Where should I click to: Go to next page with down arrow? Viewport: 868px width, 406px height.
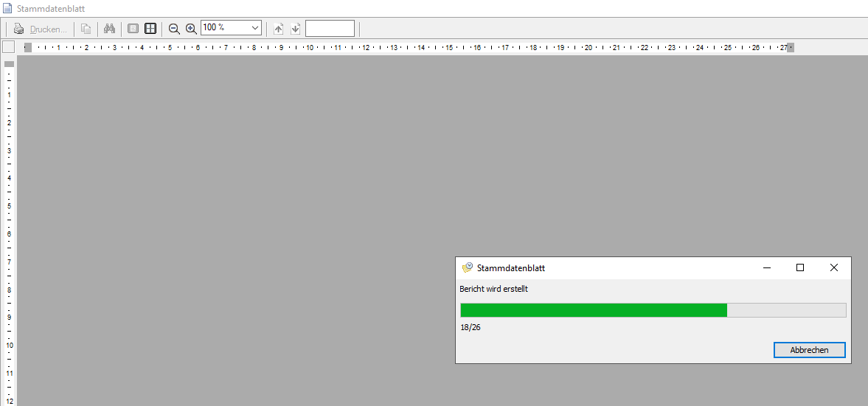[x=296, y=29]
